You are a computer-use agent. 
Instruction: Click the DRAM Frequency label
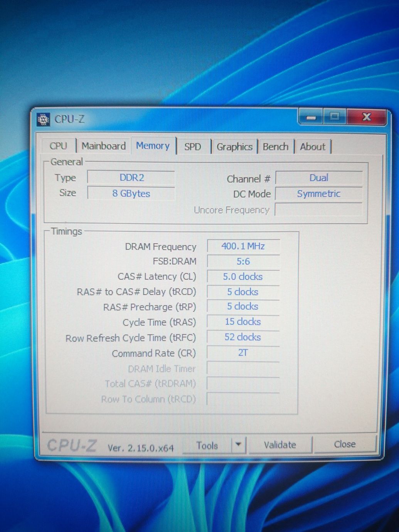[x=160, y=247]
